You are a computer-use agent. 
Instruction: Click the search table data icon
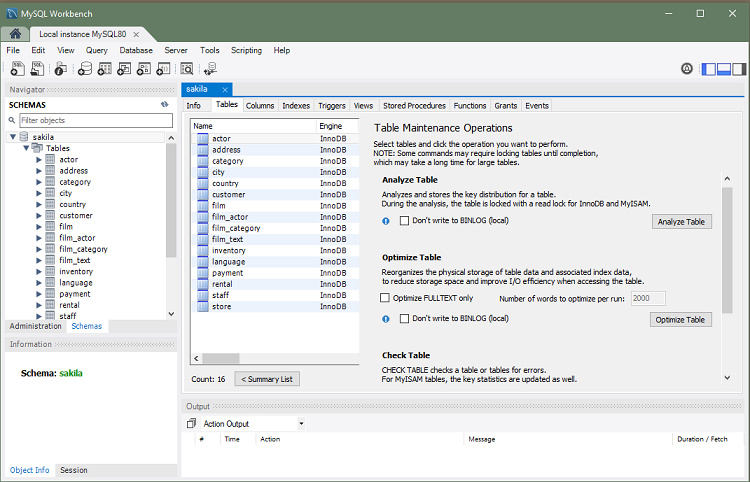[x=185, y=69]
